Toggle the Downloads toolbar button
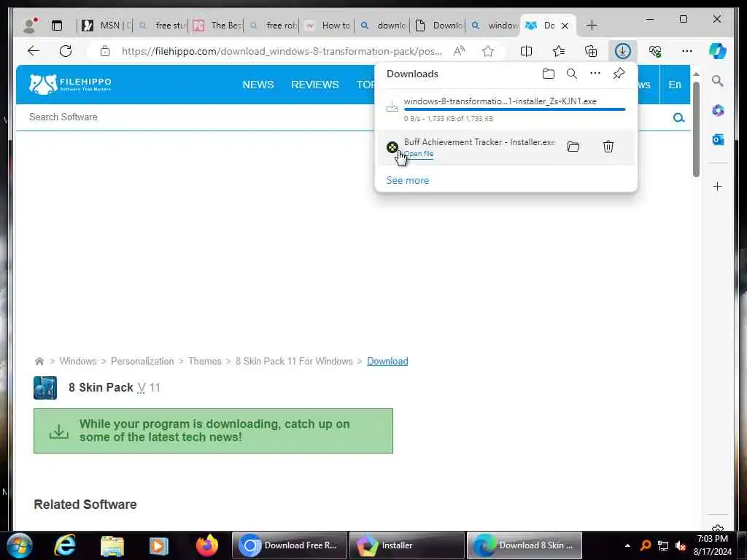This screenshot has height=560, width=747. point(623,51)
